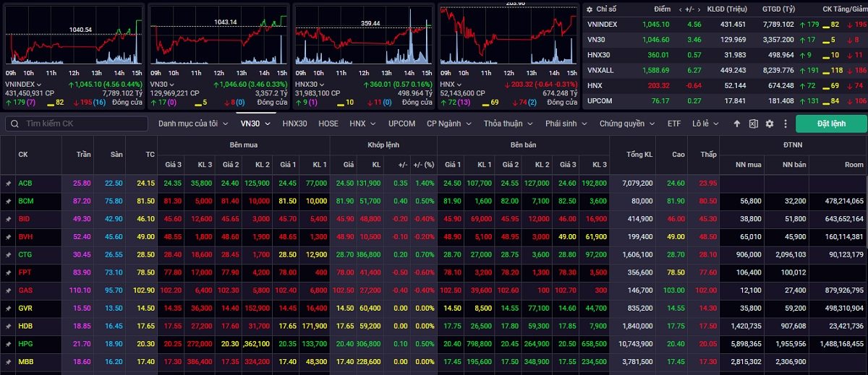This screenshot has height=375, width=868.
Task: Pin the ACB stock row
Action: click(8, 184)
